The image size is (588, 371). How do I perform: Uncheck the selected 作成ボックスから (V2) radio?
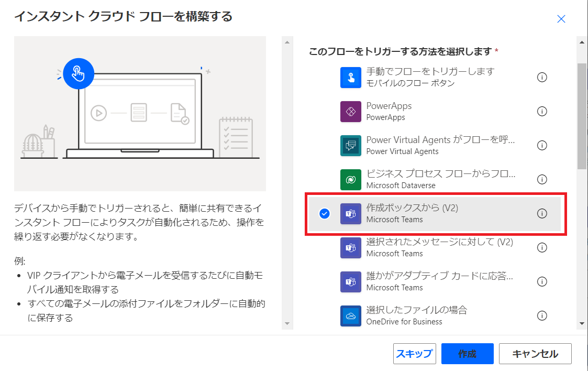325,214
